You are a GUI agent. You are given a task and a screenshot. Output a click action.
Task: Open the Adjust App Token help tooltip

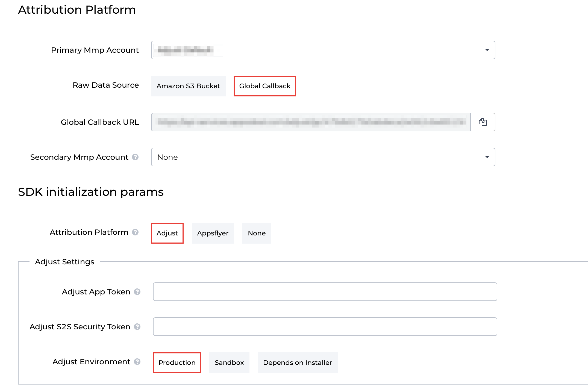tap(137, 292)
